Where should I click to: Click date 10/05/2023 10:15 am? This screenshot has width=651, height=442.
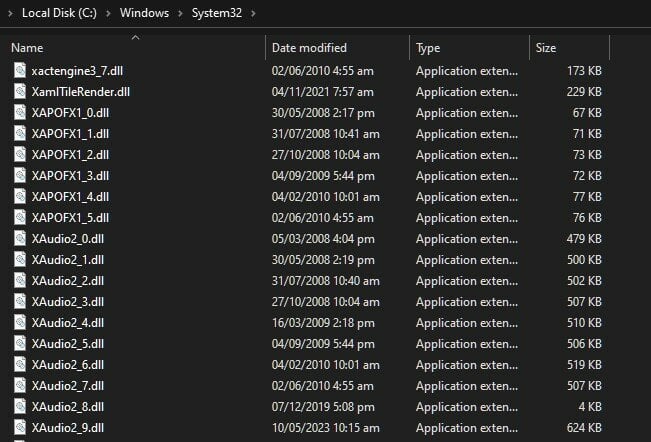pos(326,427)
